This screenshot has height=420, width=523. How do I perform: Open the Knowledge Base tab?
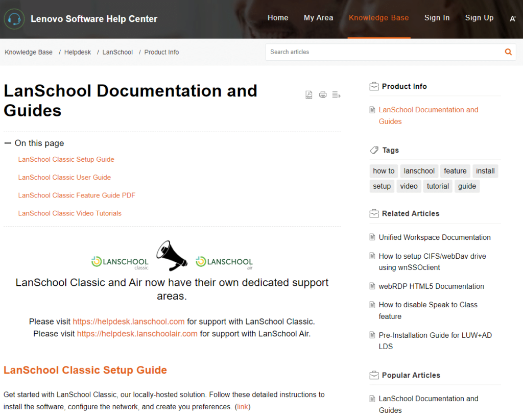(378, 18)
